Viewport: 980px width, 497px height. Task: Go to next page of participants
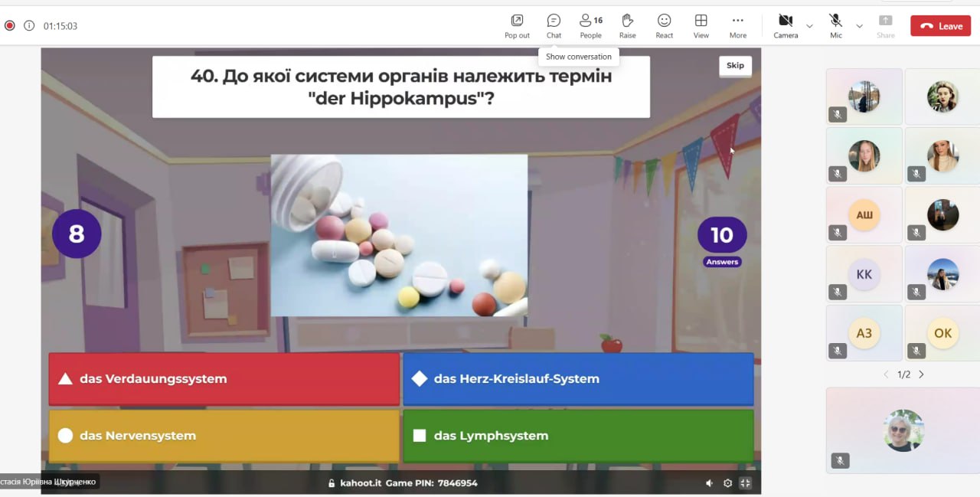pos(921,374)
